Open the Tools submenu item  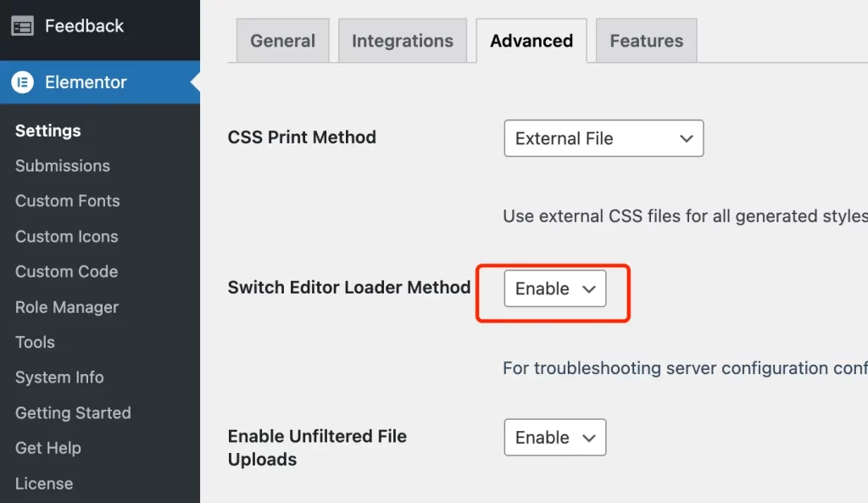click(35, 343)
